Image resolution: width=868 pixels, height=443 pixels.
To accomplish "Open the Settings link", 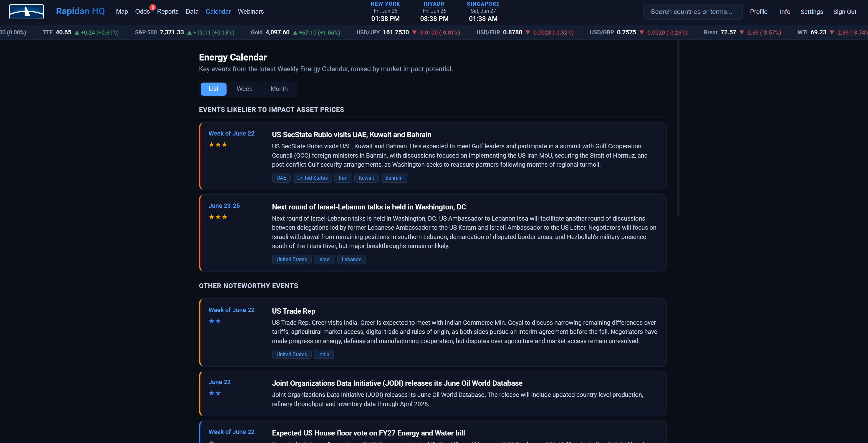I will pos(812,12).
